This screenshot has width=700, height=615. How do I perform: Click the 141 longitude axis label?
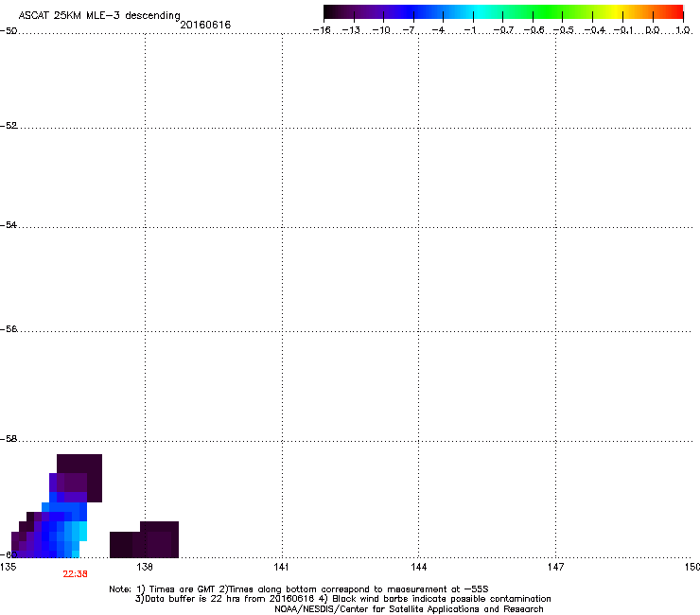[281, 567]
